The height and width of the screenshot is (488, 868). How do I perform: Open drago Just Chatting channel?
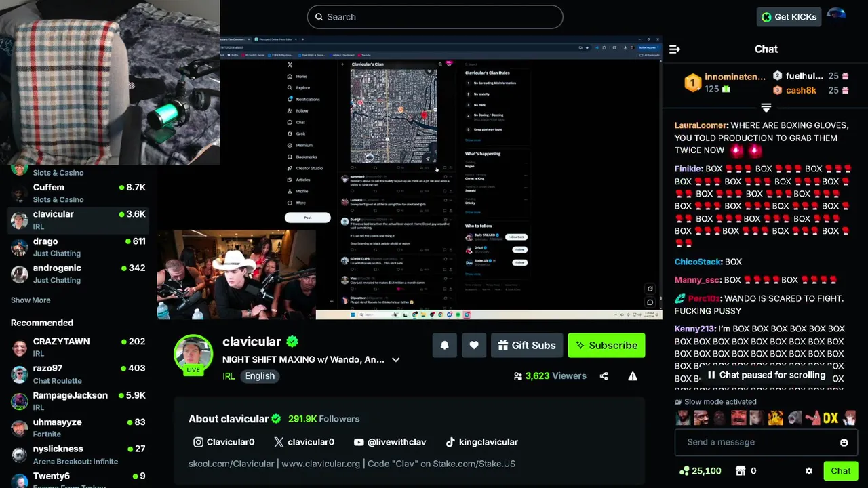coord(79,247)
